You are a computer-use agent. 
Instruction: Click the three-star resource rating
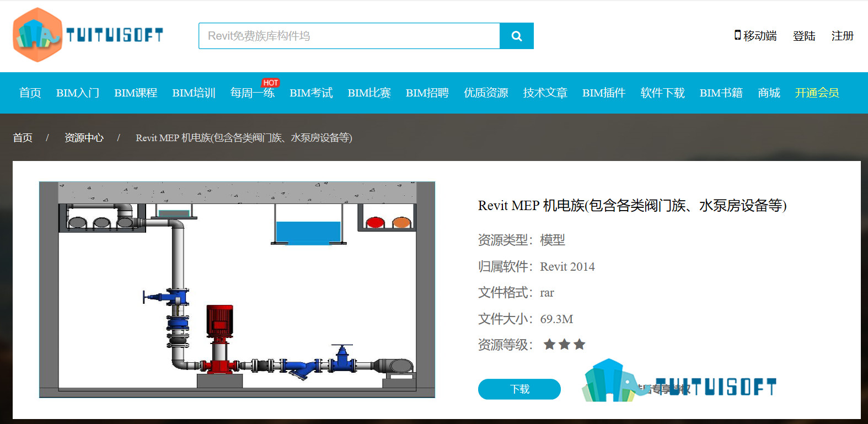pos(564,345)
